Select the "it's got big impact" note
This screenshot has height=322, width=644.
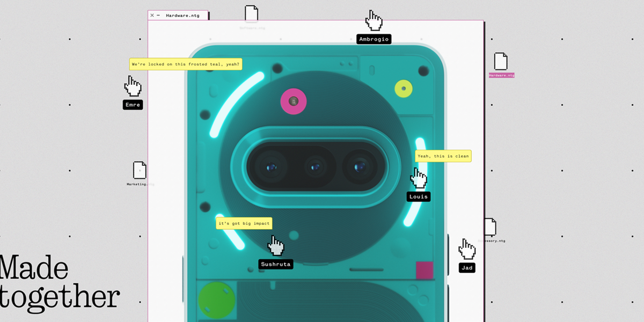[x=244, y=223]
